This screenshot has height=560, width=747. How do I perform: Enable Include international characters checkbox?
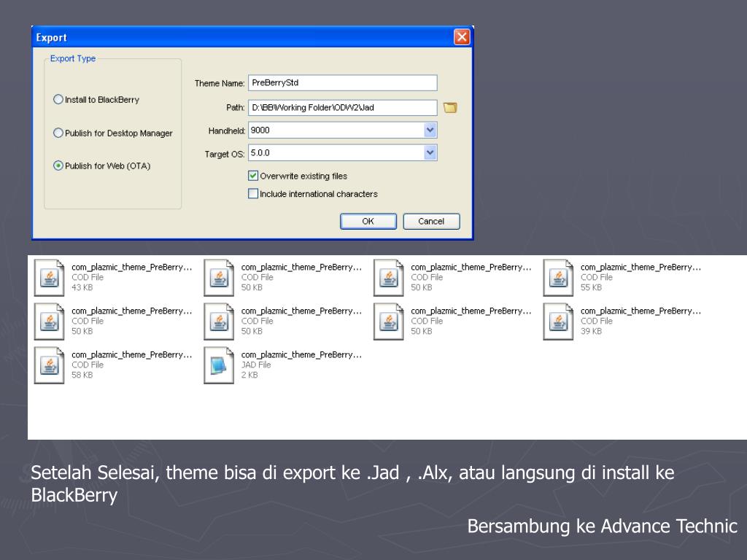[x=253, y=194]
